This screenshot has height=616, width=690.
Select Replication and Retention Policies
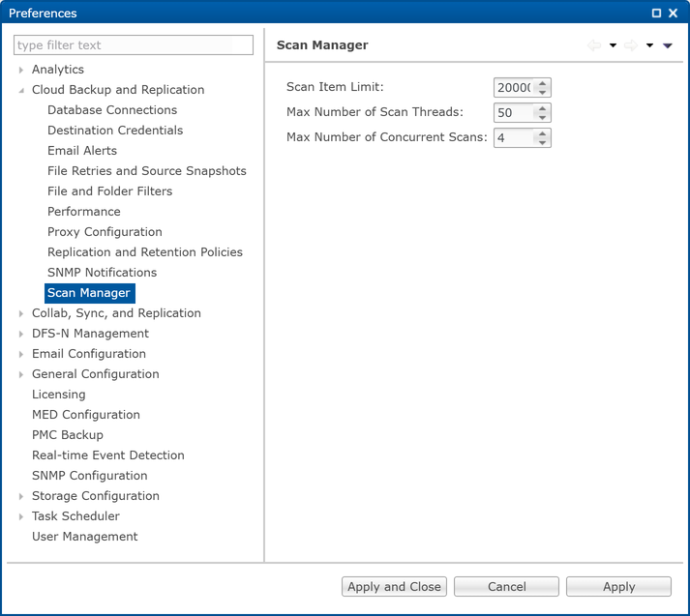tap(145, 252)
